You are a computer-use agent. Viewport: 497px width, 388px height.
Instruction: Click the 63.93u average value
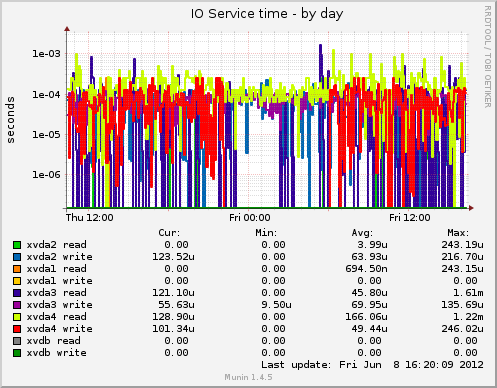[369, 257]
